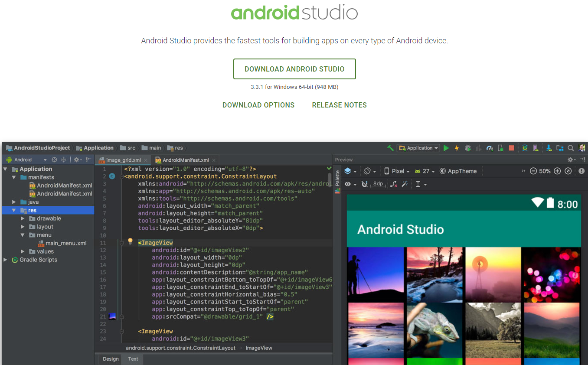Toggle the autoconnect magnet icon
588x365 pixels.
[365, 184]
